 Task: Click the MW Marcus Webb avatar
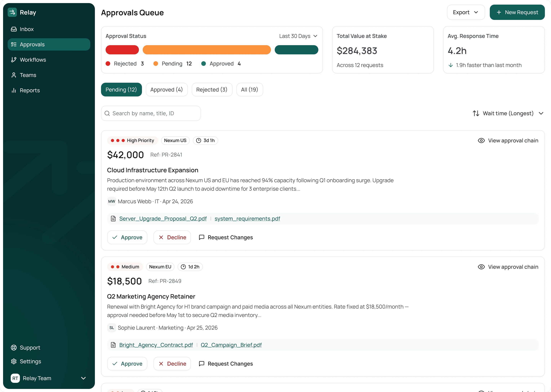(x=112, y=201)
